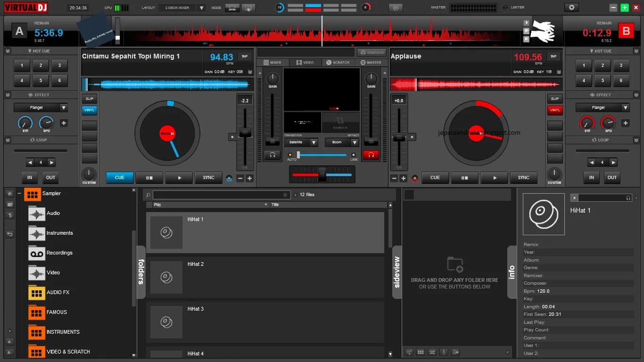Screen dimensions: 644x362
Task: Open settings with the gear icon
Action: 572,8
